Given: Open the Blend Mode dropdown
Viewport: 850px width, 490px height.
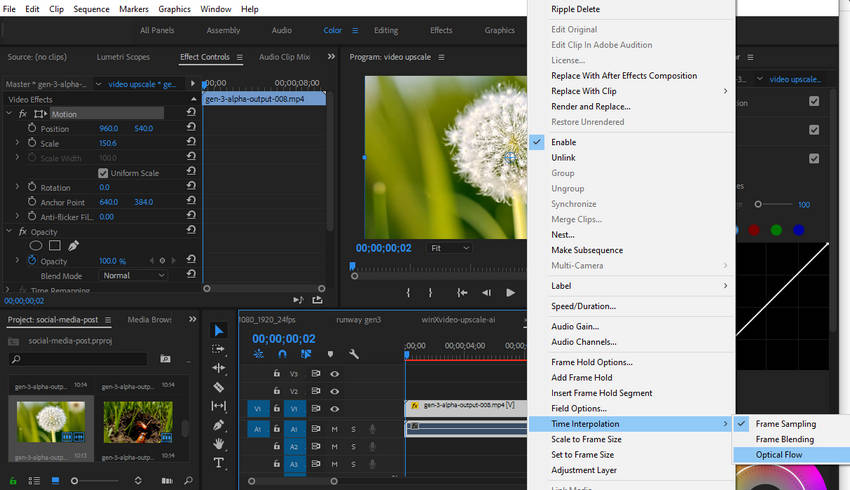Looking at the screenshot, I should coord(133,276).
